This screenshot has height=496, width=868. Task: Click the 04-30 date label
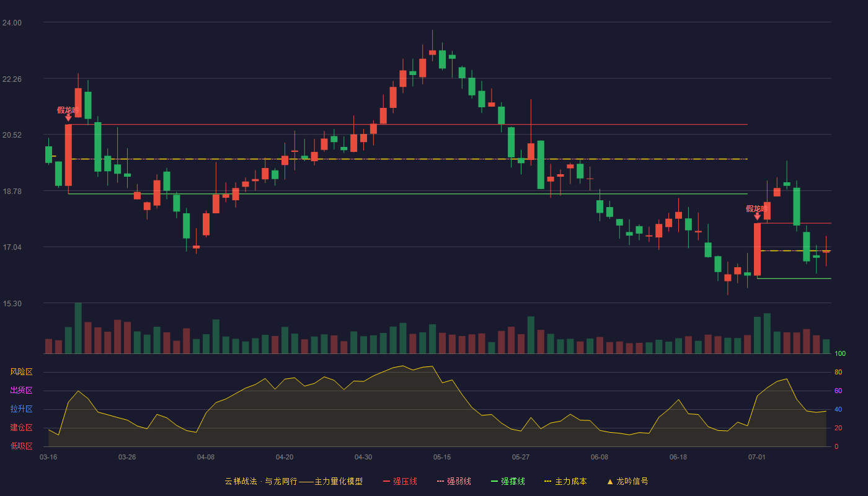363,457
